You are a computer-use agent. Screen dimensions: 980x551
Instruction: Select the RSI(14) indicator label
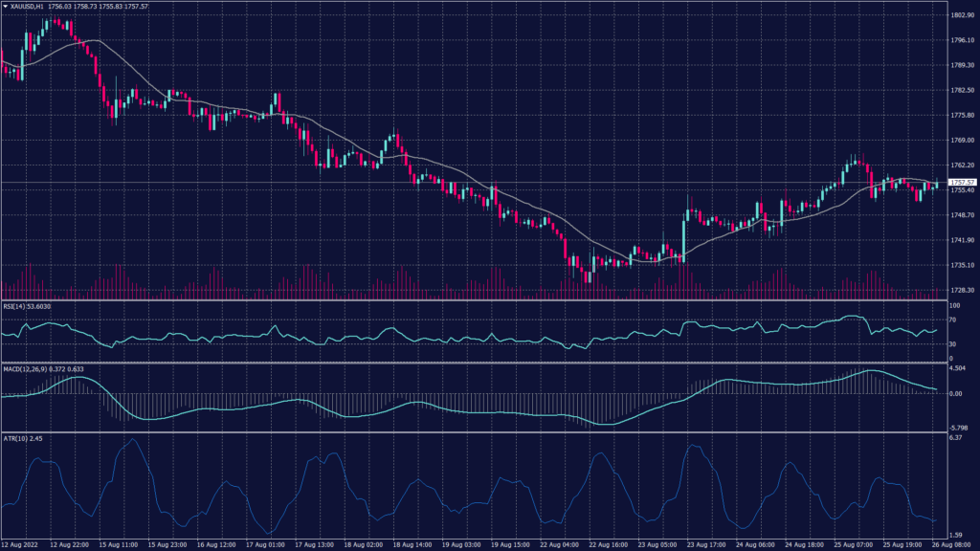15,308
